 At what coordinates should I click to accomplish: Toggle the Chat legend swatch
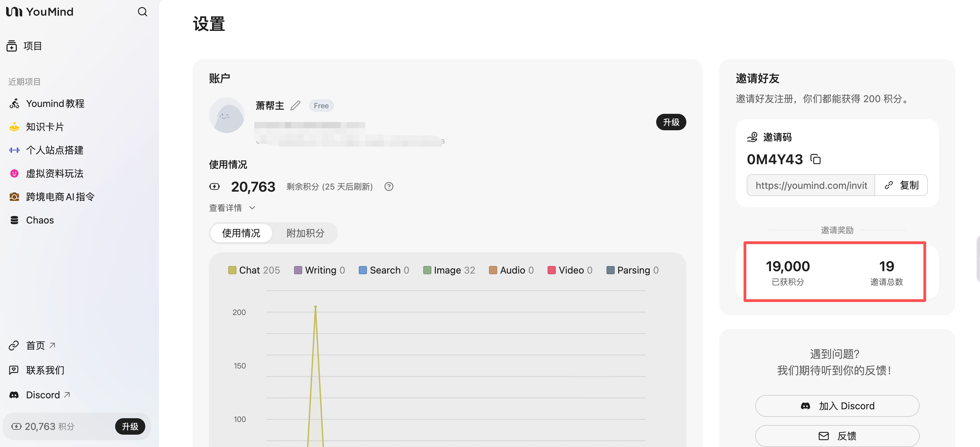pyautogui.click(x=232, y=270)
